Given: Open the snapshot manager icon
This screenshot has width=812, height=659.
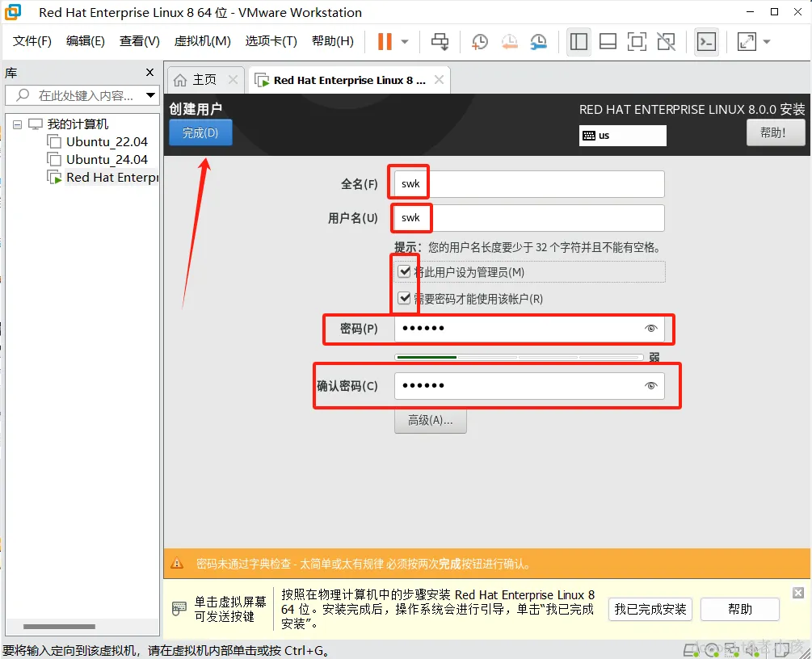Looking at the screenshot, I should 539,41.
